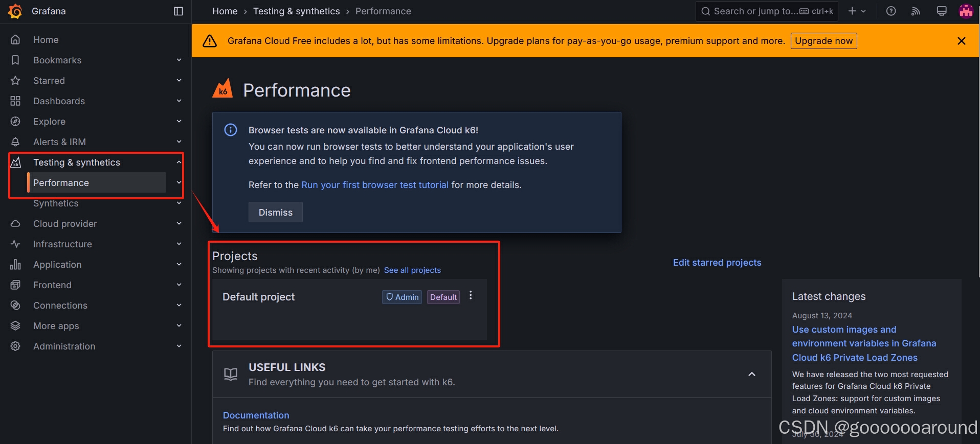This screenshot has height=444, width=980.
Task: Expand the Dashboards section chevron
Action: coord(179,101)
